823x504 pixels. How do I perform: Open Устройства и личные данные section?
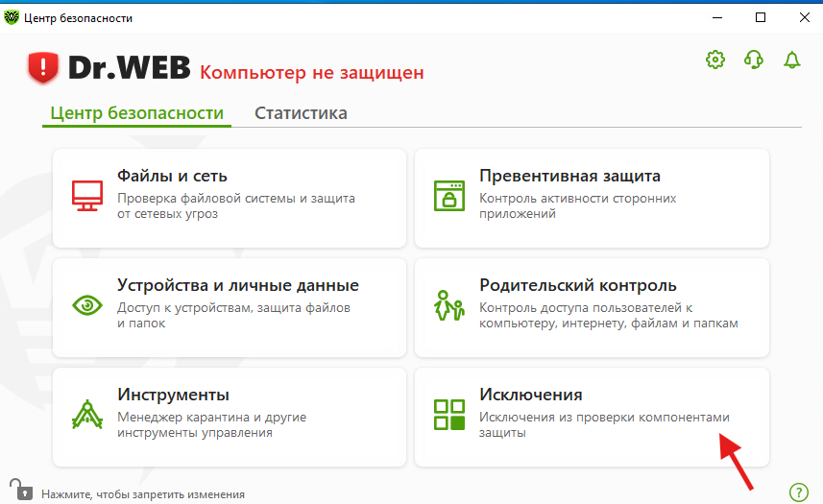pos(230,307)
